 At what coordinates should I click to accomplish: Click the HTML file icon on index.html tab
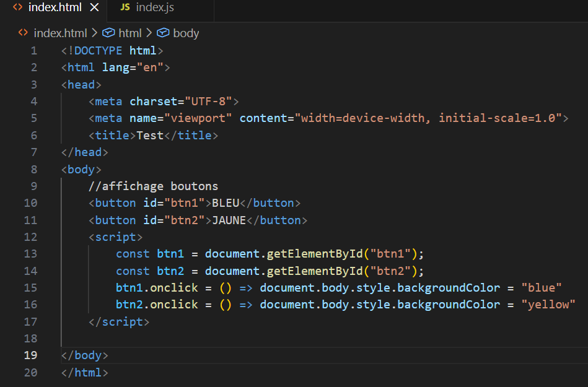point(17,7)
